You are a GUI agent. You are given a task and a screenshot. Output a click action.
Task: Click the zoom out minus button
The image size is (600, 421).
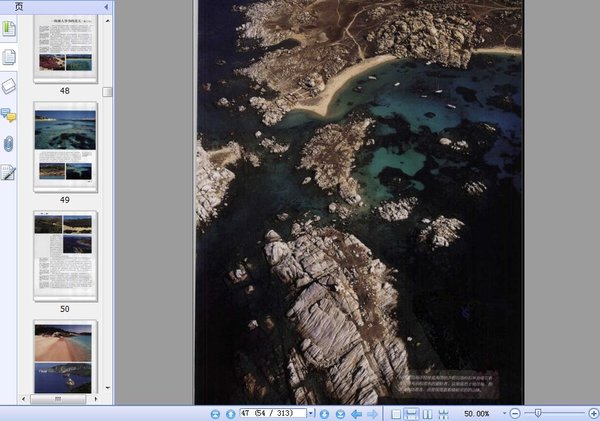515,413
